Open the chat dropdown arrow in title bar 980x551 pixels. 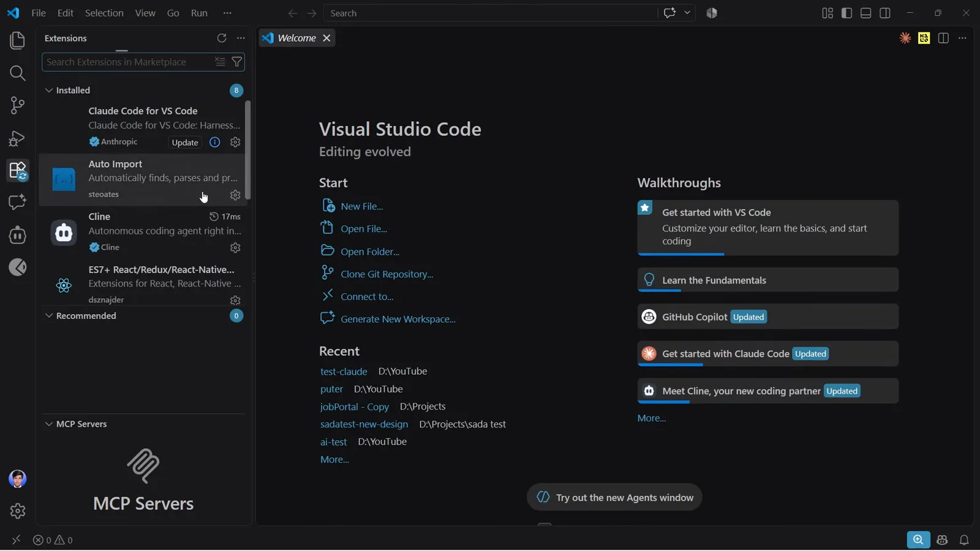coord(687,13)
